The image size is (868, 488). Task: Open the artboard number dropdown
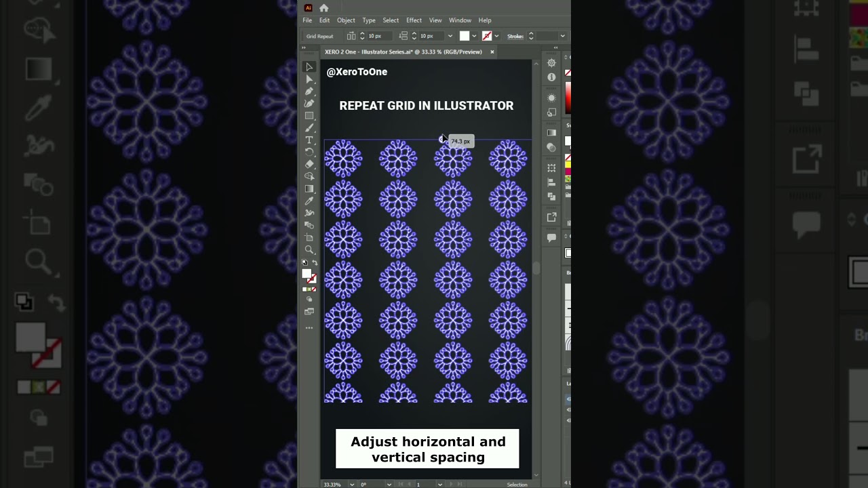point(439,485)
